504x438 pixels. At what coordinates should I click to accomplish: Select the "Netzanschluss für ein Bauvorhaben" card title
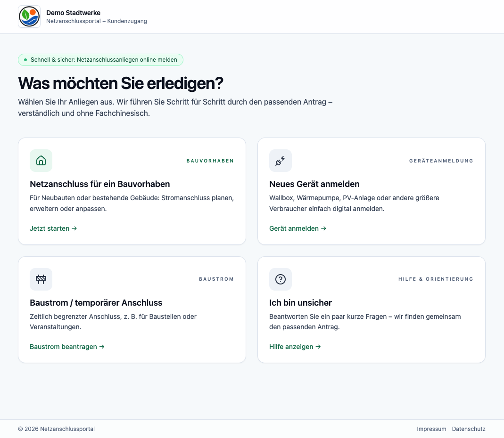click(x=100, y=184)
